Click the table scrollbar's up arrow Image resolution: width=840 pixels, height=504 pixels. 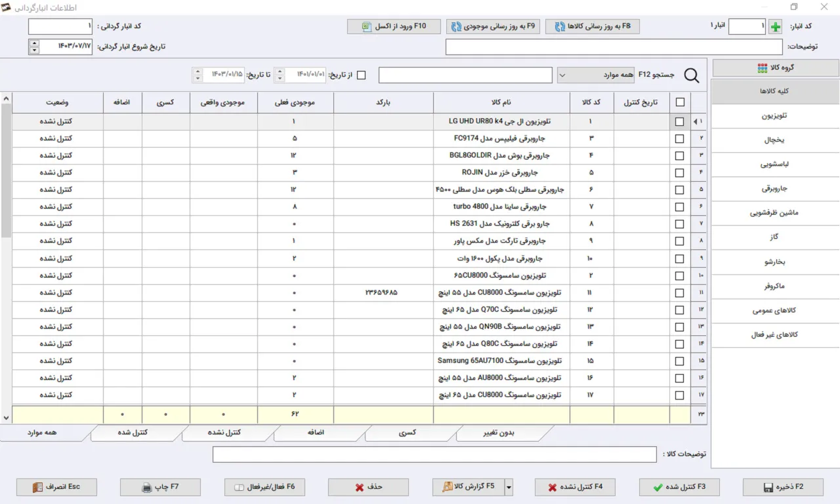[7, 99]
